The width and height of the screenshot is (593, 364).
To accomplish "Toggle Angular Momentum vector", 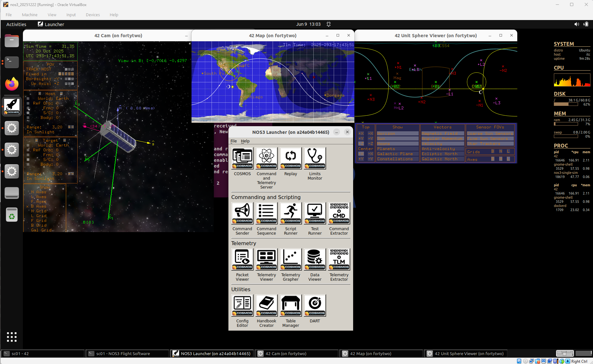I will tap(443, 139).
